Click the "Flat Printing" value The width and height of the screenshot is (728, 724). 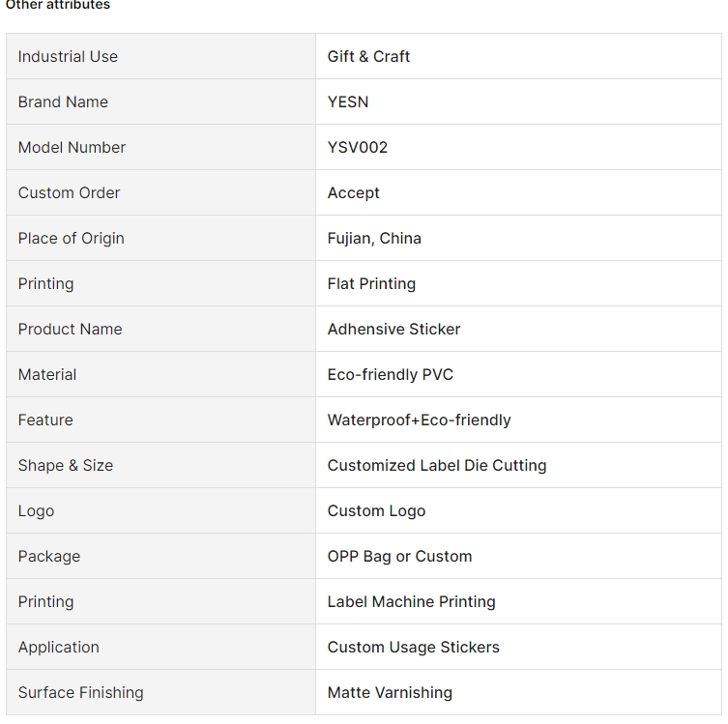pos(371,283)
